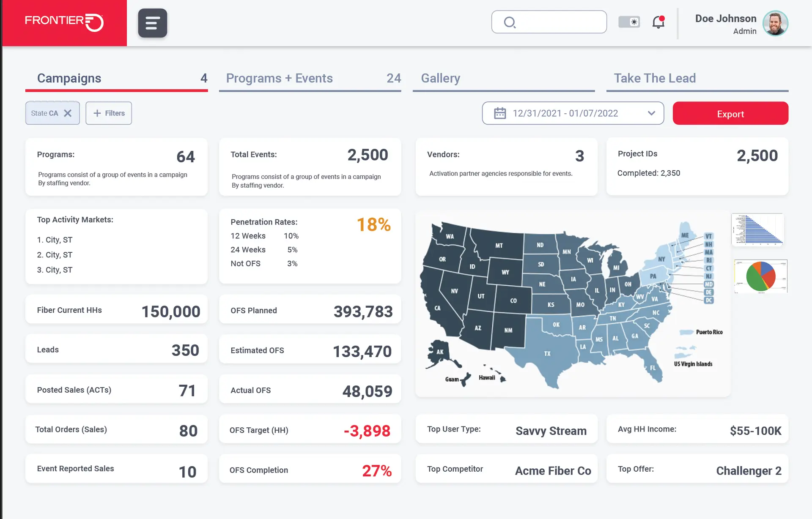Click the OFS Planned value 393,783
Screen dimensions: 812x519
point(363,311)
